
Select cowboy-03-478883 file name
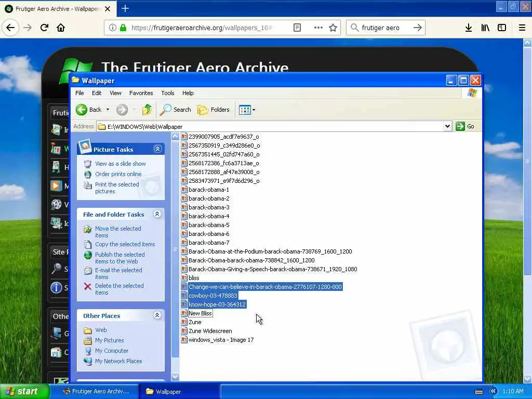tap(212, 296)
